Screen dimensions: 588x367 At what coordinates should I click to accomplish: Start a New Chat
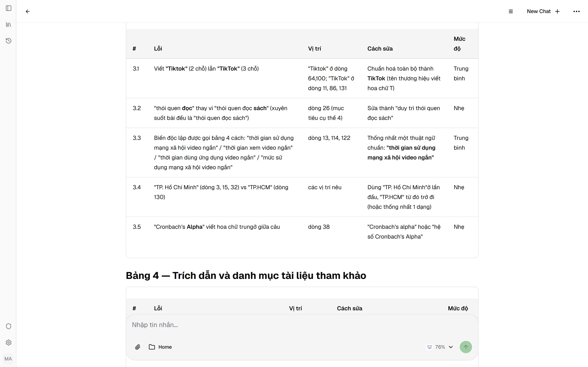pos(543,11)
